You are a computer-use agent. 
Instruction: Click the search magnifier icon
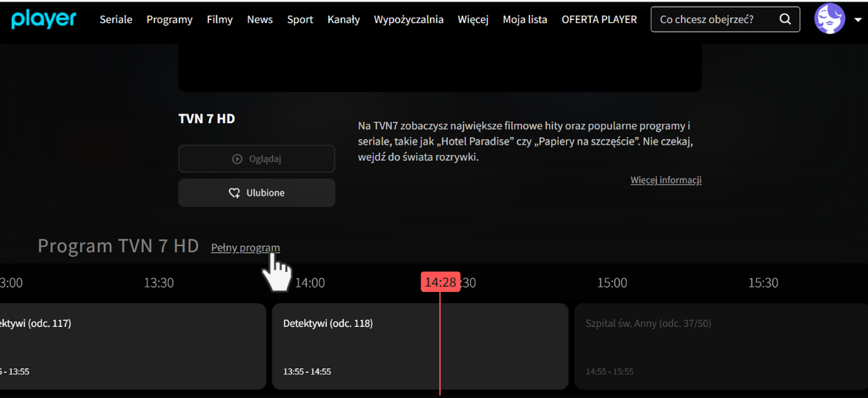point(785,19)
